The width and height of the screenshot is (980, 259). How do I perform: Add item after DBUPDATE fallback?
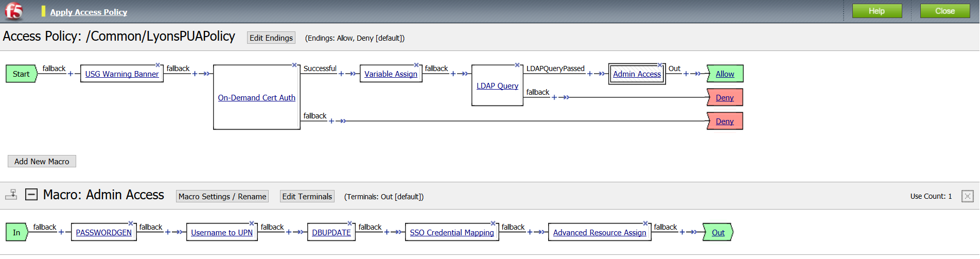point(387,232)
